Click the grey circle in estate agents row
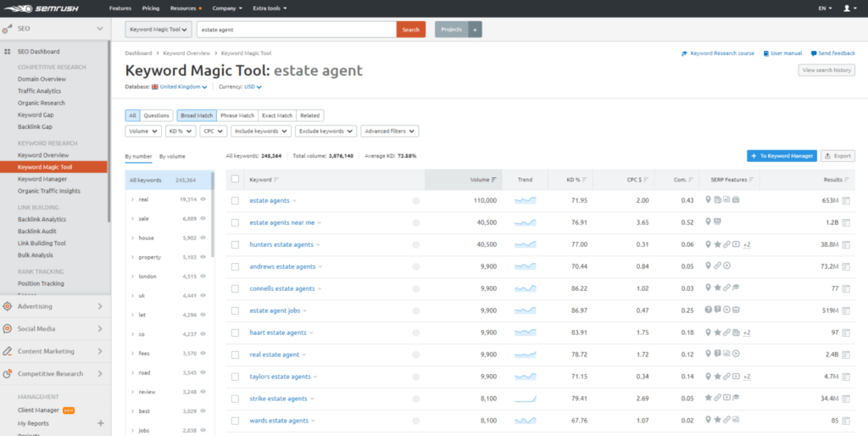The width and height of the screenshot is (868, 436). pos(415,200)
